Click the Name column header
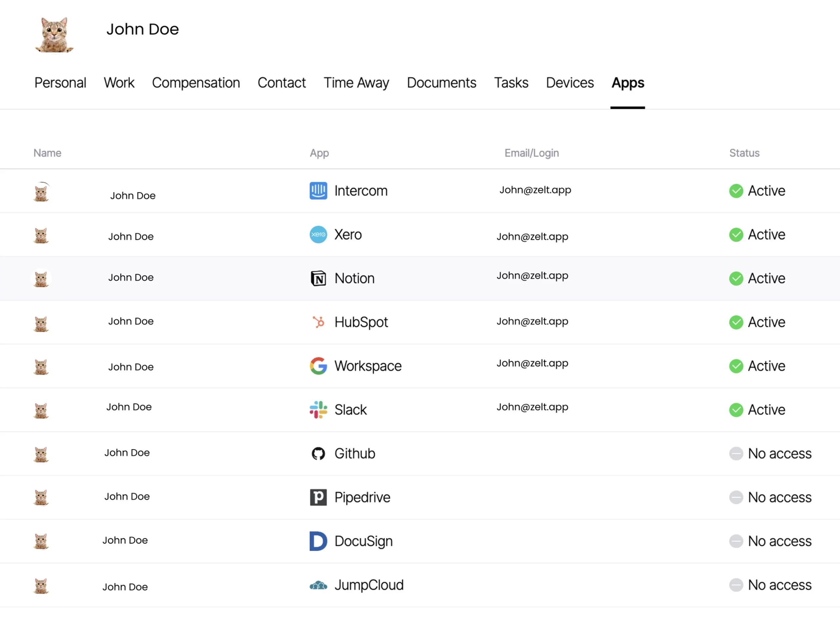Image resolution: width=840 pixels, height=626 pixels. pyautogui.click(x=47, y=153)
